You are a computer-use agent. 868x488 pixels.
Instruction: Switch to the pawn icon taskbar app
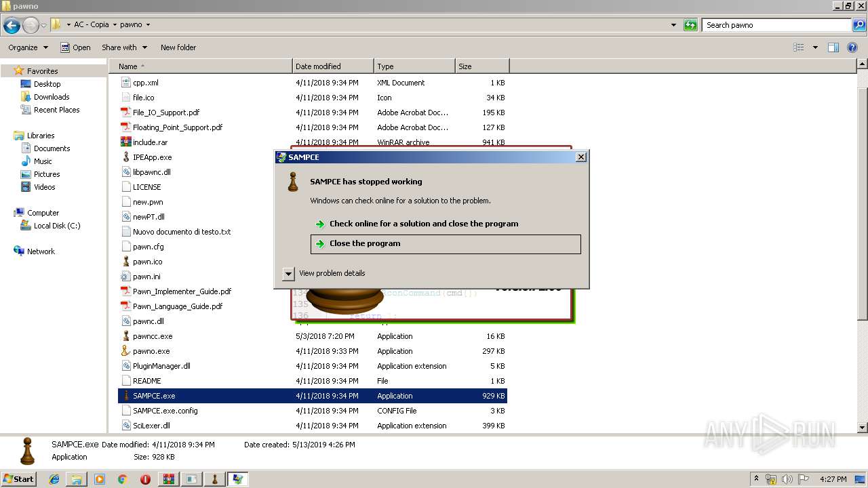click(x=215, y=479)
